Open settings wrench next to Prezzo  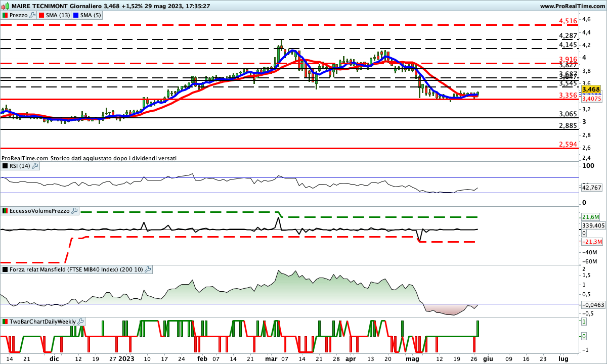33,15
